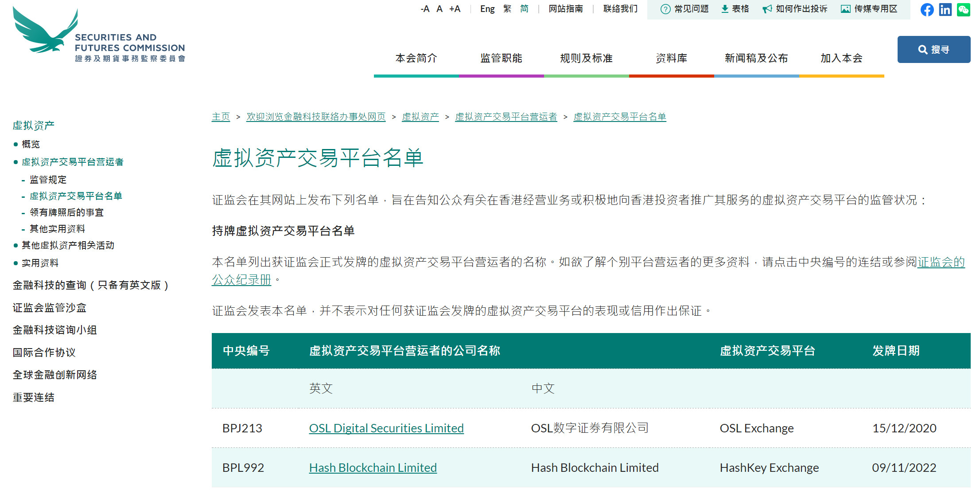Viewport: 980px width, 498px height.
Task: Open the 资料库 navigation menu
Action: click(671, 58)
